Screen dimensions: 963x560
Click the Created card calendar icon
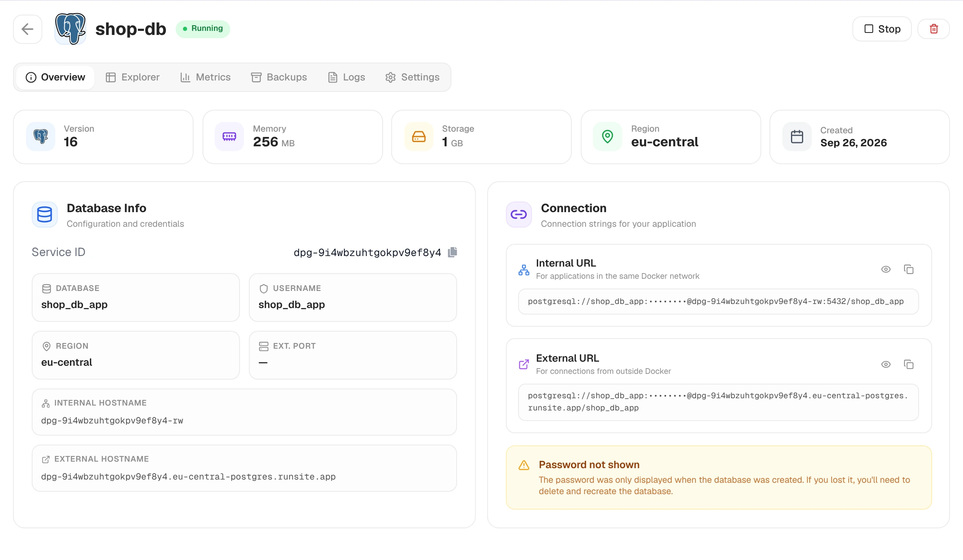[x=797, y=137]
